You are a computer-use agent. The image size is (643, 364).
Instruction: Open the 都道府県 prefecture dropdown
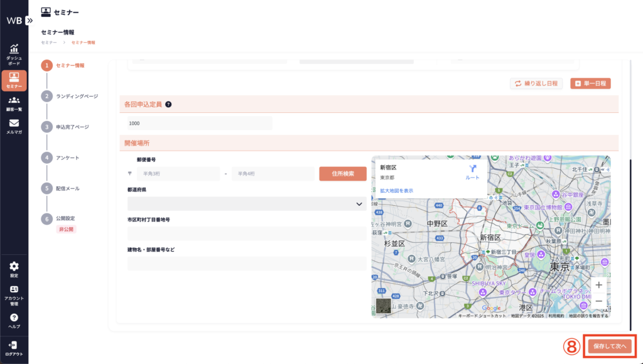click(247, 204)
